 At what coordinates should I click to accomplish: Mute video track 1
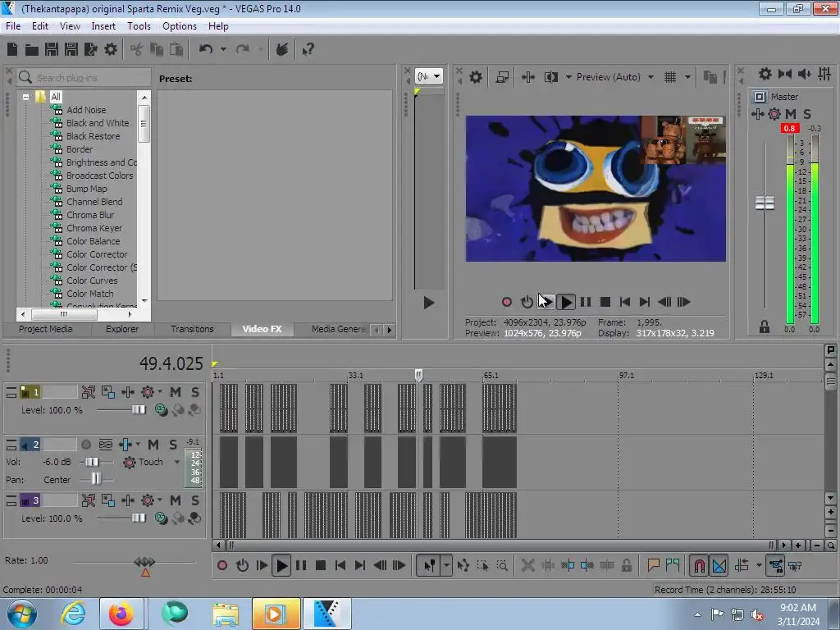click(176, 392)
